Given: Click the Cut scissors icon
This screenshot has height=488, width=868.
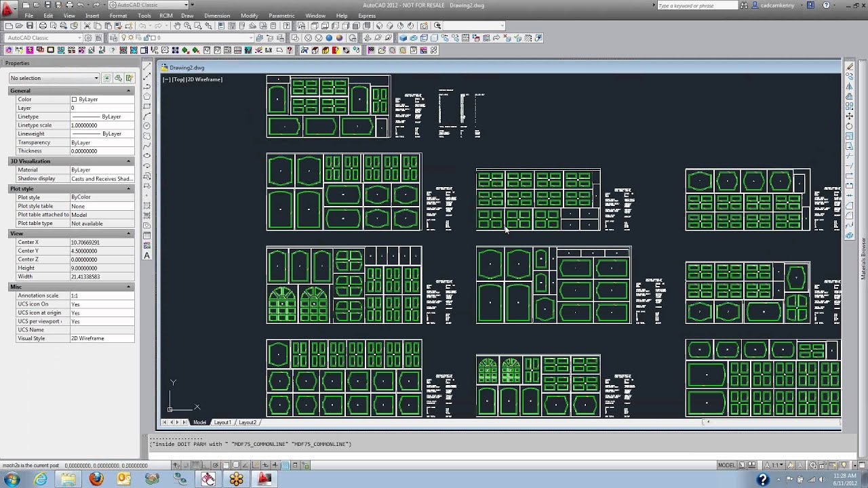Looking at the screenshot, I should 87,26.
